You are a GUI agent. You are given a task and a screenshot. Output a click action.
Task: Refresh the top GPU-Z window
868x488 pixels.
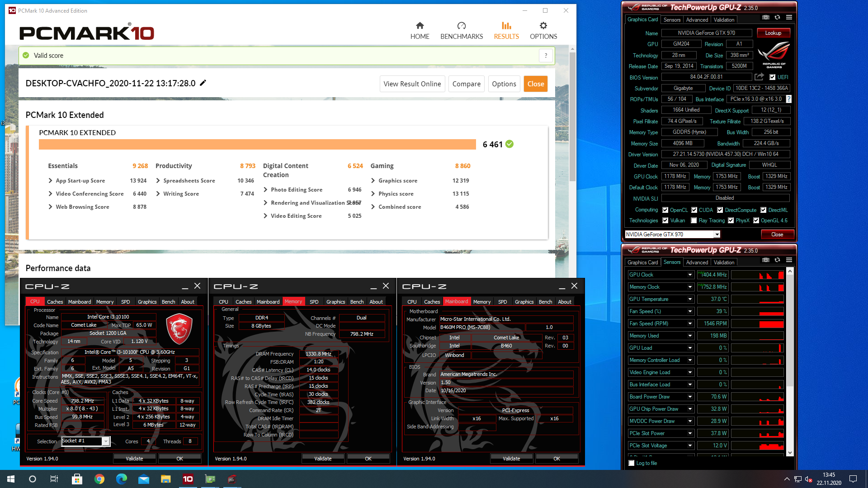tap(777, 18)
